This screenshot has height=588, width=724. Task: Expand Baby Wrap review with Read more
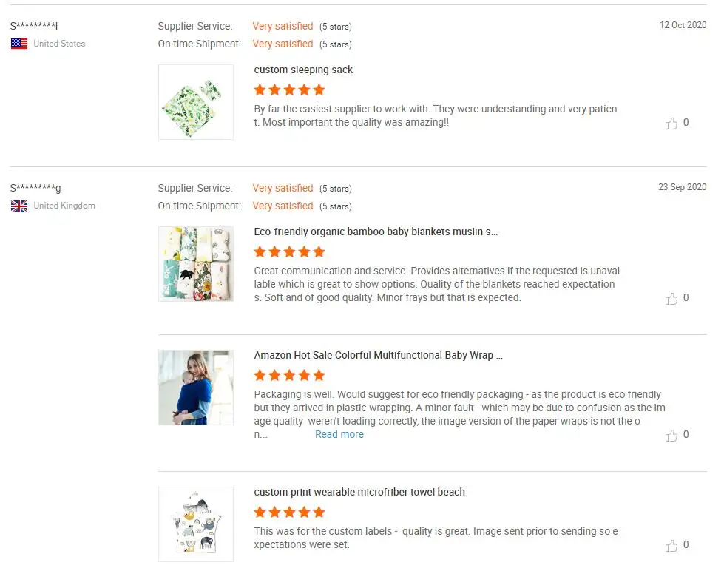tap(339, 435)
